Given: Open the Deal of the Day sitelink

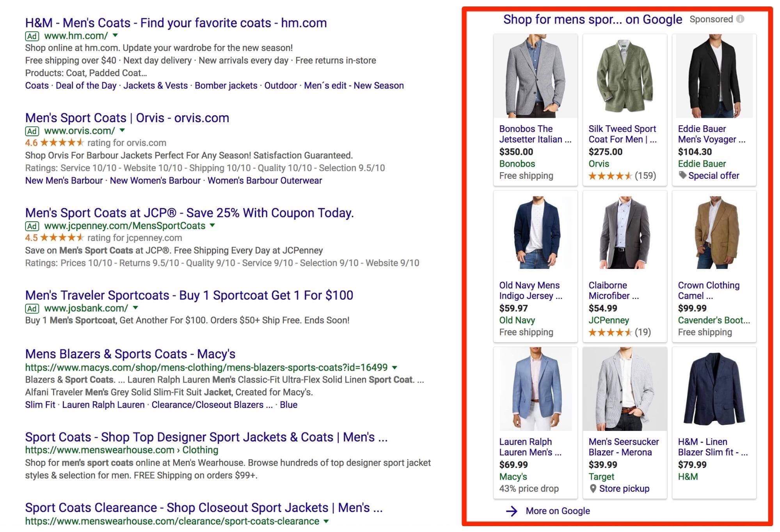Looking at the screenshot, I should [85, 85].
